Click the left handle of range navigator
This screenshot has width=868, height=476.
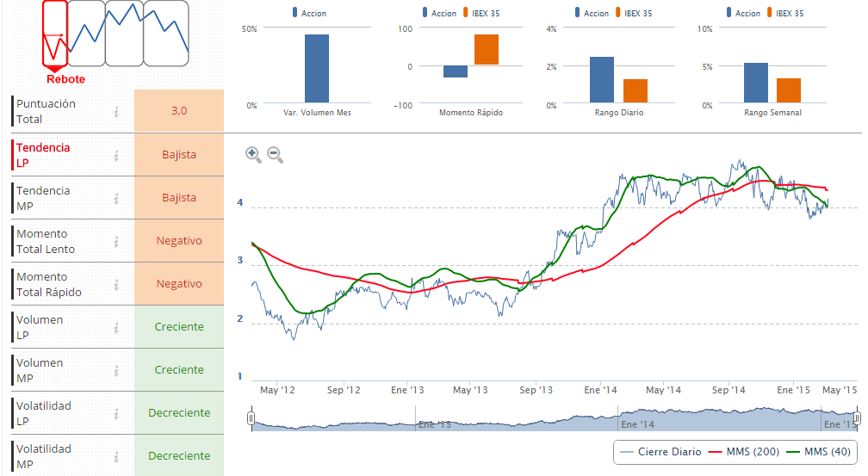(x=251, y=419)
